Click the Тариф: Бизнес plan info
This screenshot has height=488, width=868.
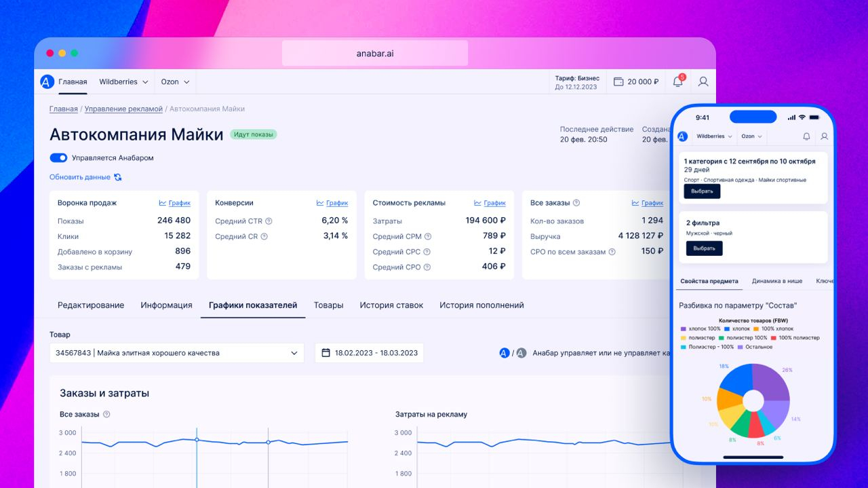point(577,82)
